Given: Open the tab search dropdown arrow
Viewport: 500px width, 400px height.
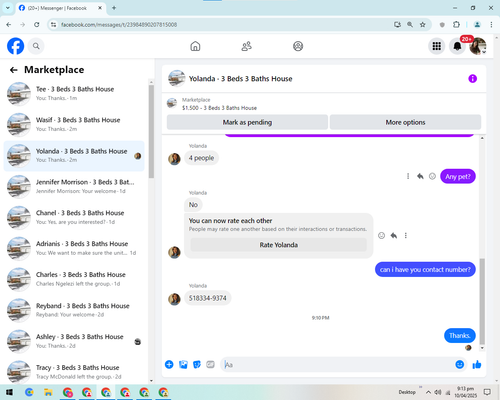Looking at the screenshot, I should click(x=8, y=8).
